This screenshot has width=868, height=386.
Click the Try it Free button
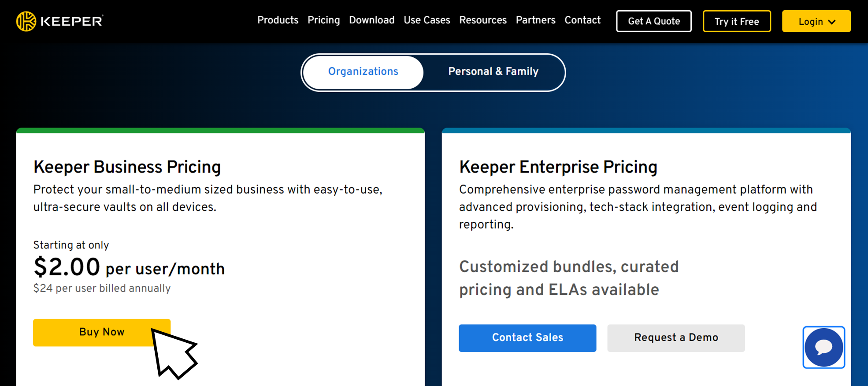(x=737, y=21)
